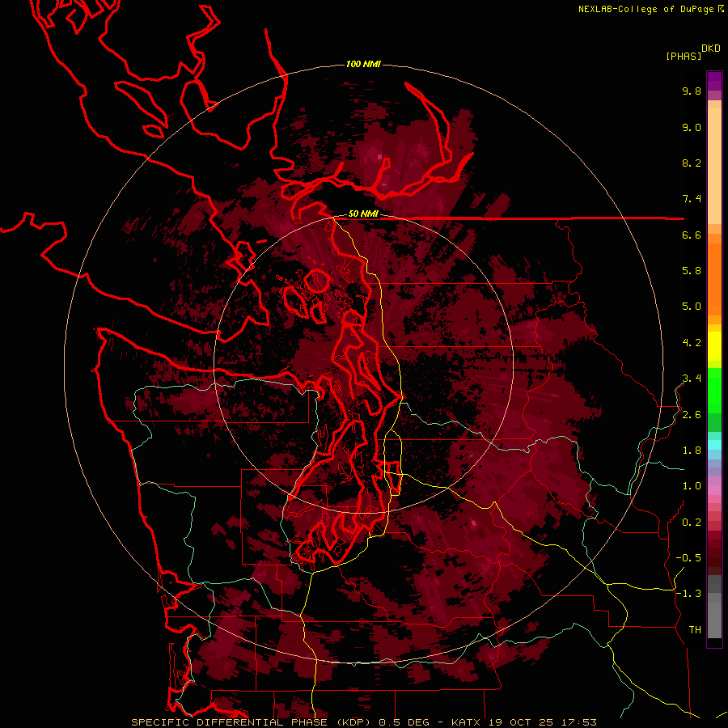
Task: Click the 8.2 scale label
Action: 692,163
